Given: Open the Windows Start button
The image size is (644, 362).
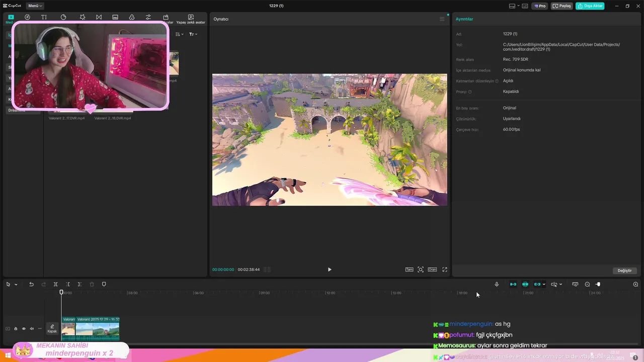Looking at the screenshot, I should click(8, 355).
